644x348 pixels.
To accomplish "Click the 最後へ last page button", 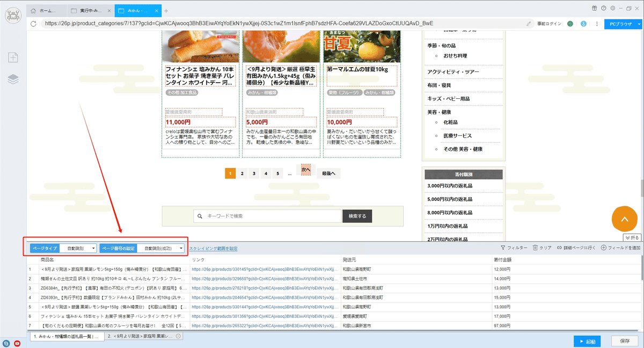I will (x=328, y=173).
